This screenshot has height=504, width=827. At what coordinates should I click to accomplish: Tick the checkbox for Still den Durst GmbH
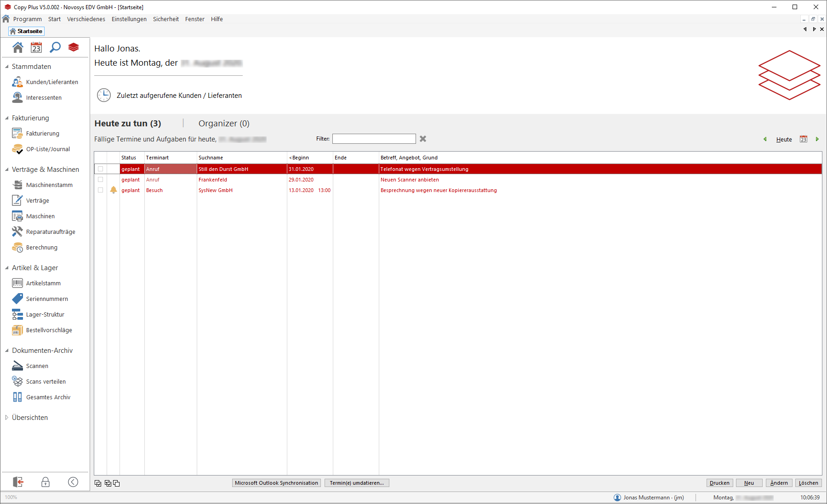tap(101, 169)
